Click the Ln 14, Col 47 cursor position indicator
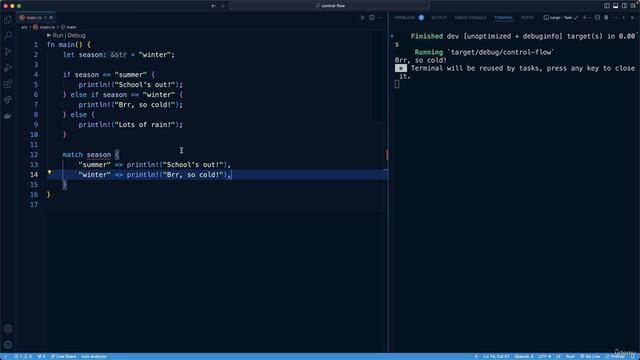Screen dimensions: 640x360 (496, 356)
